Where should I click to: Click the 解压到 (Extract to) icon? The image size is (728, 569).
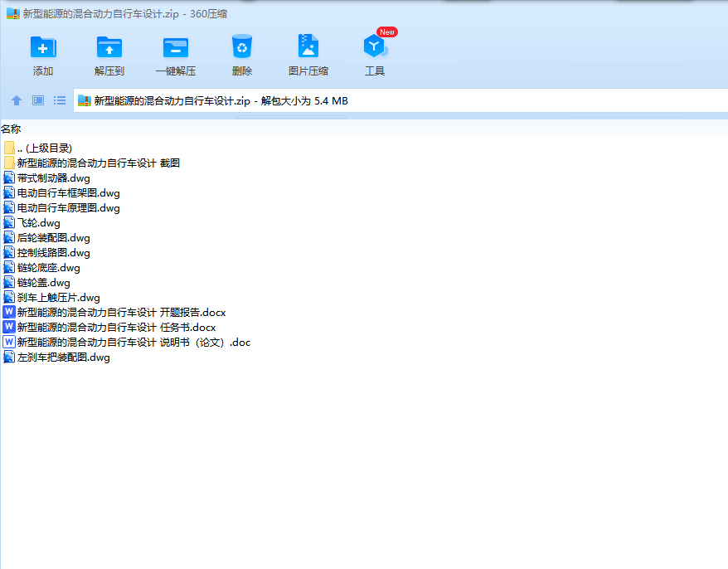tap(109, 47)
